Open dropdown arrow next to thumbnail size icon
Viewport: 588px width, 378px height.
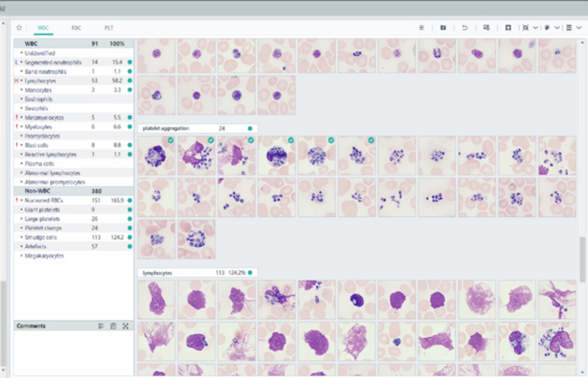pyautogui.click(x=536, y=28)
